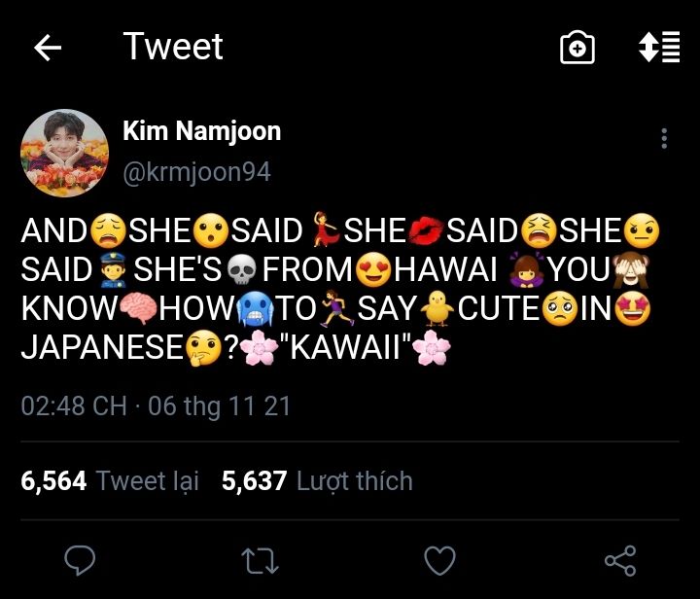Screen dimensions: 700x599
Task: Reply using the speech bubble icon
Action: [80, 560]
